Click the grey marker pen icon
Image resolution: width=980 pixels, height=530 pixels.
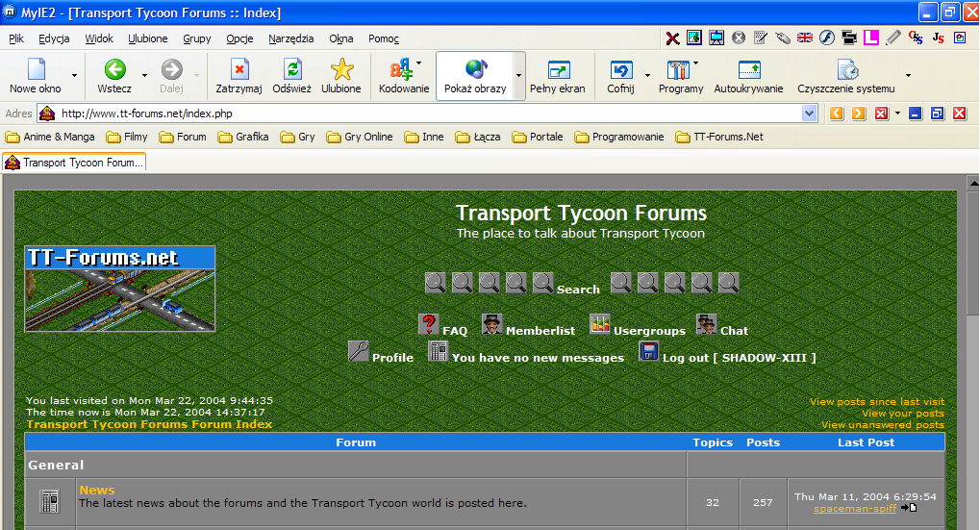click(x=893, y=38)
